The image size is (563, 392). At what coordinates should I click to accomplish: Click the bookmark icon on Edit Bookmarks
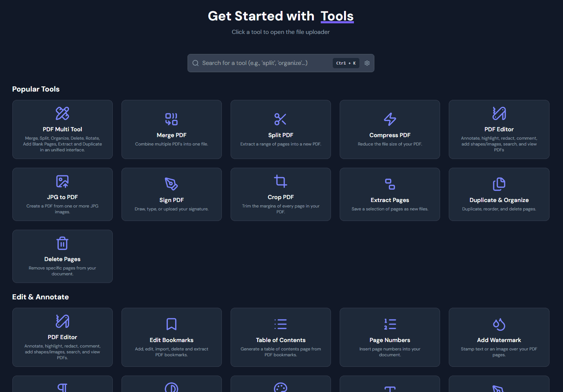coord(171,324)
